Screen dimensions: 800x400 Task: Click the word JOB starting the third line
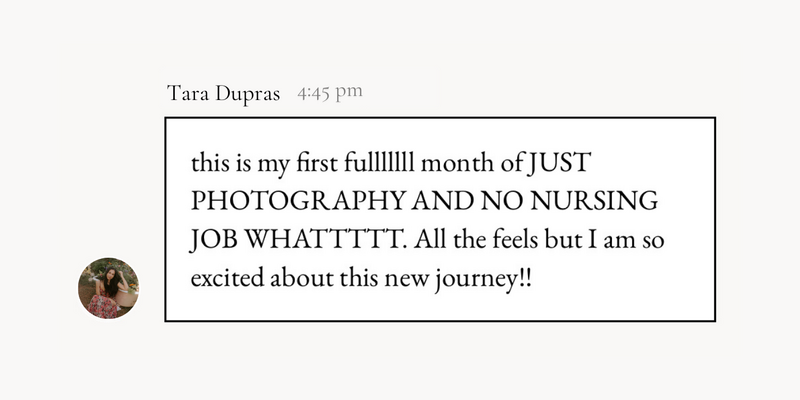tap(214, 240)
